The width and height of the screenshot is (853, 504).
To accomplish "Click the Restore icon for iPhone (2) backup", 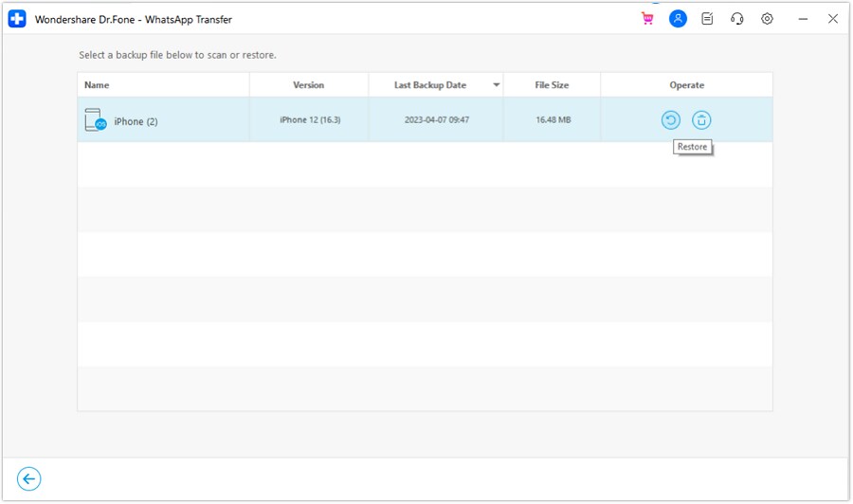I will (x=671, y=119).
